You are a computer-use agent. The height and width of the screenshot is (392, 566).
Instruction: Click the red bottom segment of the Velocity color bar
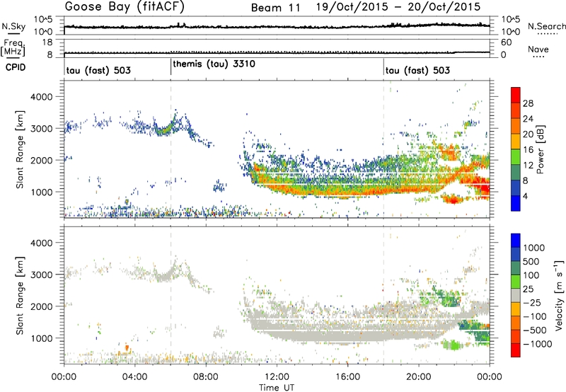pos(516,350)
